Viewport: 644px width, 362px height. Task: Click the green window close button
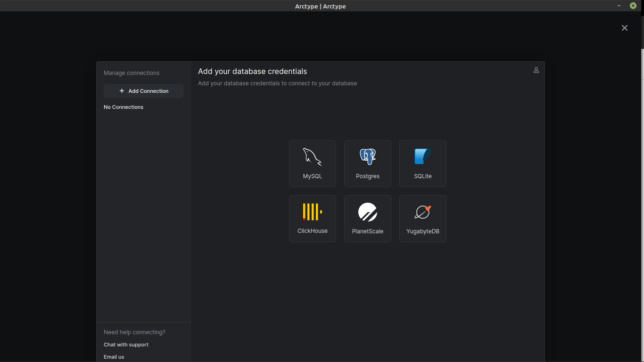633,6
